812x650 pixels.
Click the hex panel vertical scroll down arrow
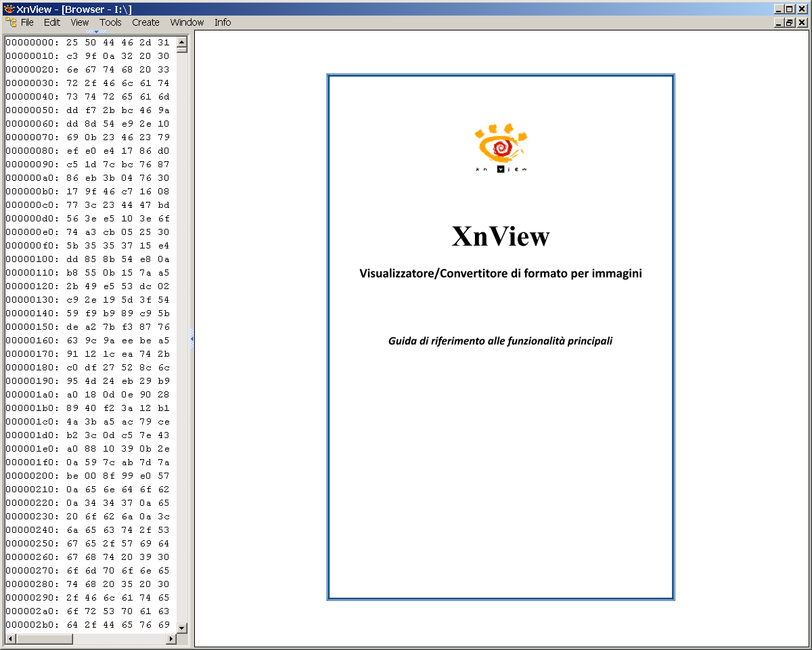[182, 628]
